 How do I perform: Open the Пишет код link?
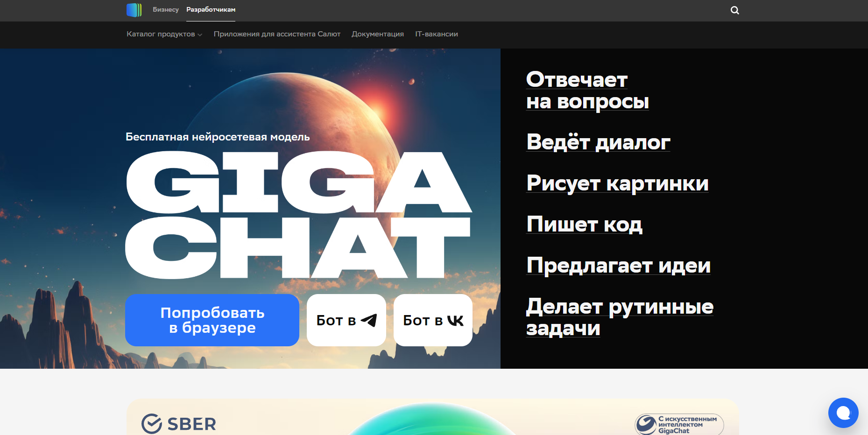(584, 224)
